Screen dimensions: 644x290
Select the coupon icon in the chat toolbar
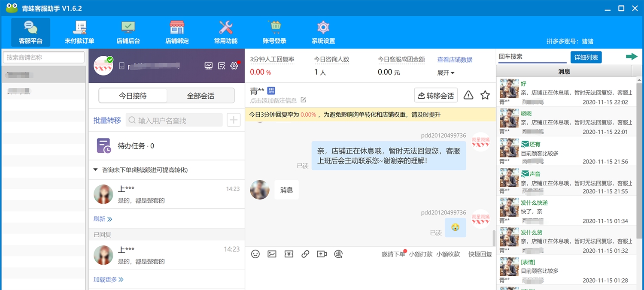click(289, 254)
